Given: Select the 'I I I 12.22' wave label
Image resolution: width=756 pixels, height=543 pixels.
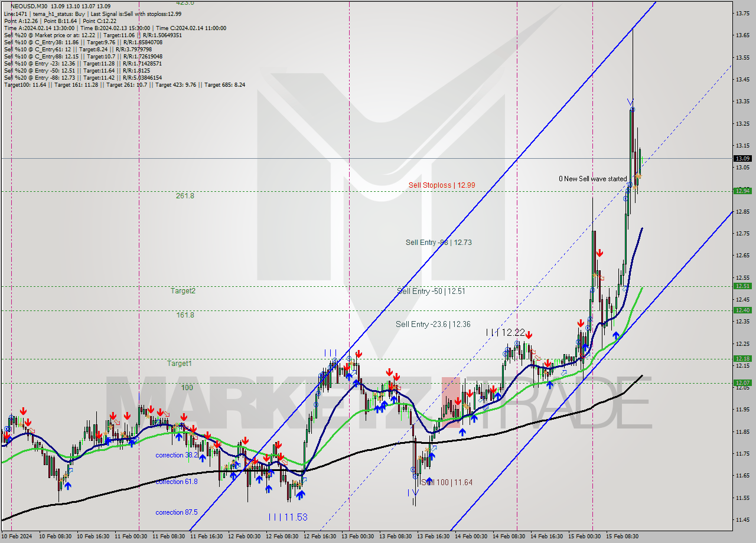Looking at the screenshot, I should tap(505, 333).
